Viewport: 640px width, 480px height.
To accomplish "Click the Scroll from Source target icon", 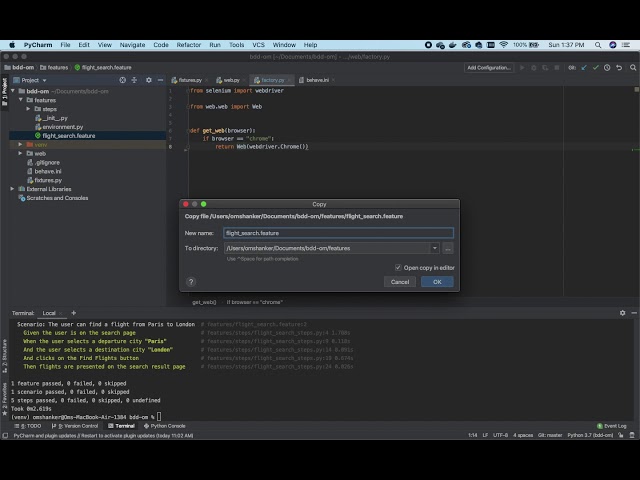I will coord(122,80).
